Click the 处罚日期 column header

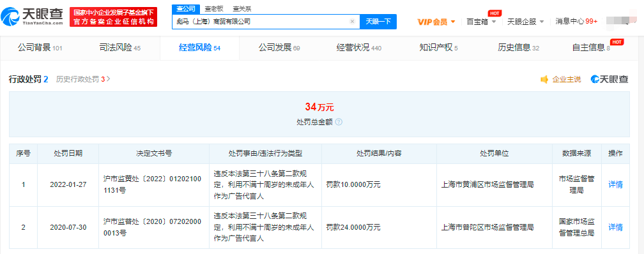(x=68, y=153)
